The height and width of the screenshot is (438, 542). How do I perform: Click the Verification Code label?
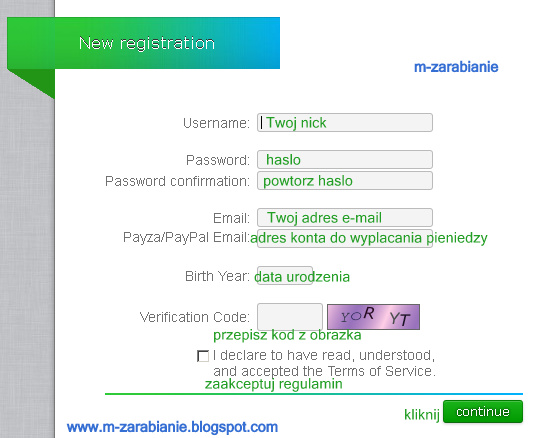coord(195,317)
